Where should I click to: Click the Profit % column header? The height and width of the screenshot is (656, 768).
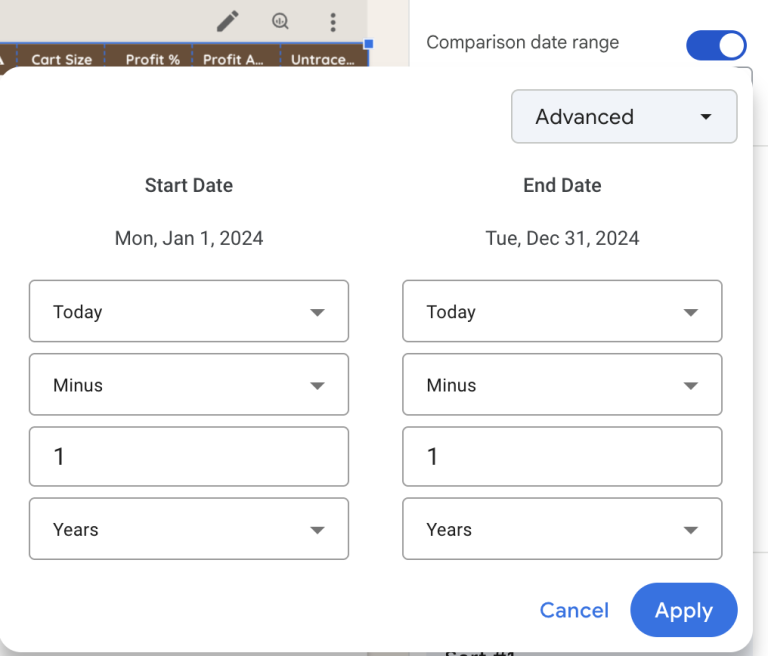coord(152,59)
